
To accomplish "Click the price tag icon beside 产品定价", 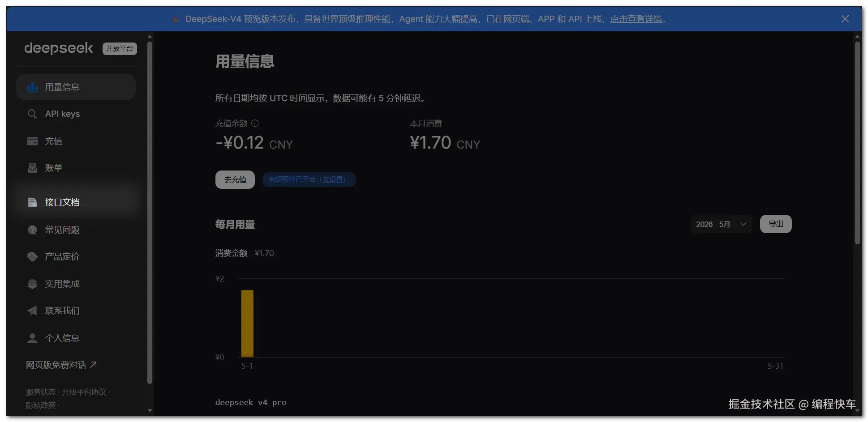I will point(32,257).
